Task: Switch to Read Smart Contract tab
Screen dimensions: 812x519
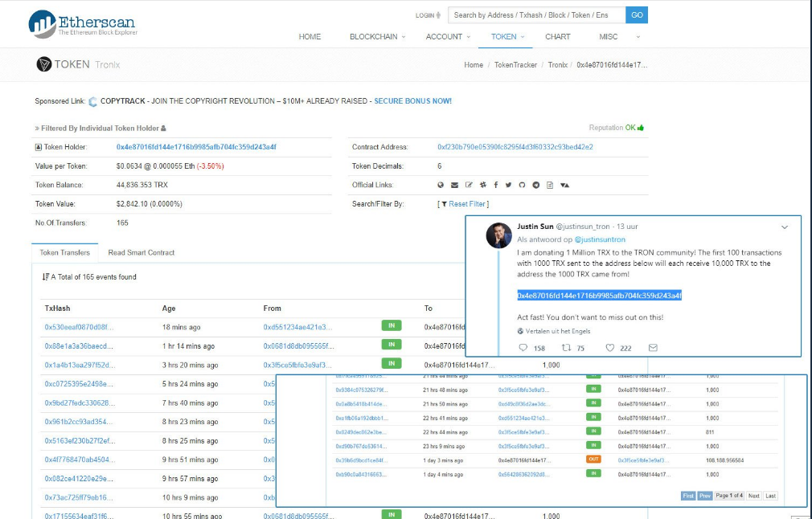Action: pos(141,252)
